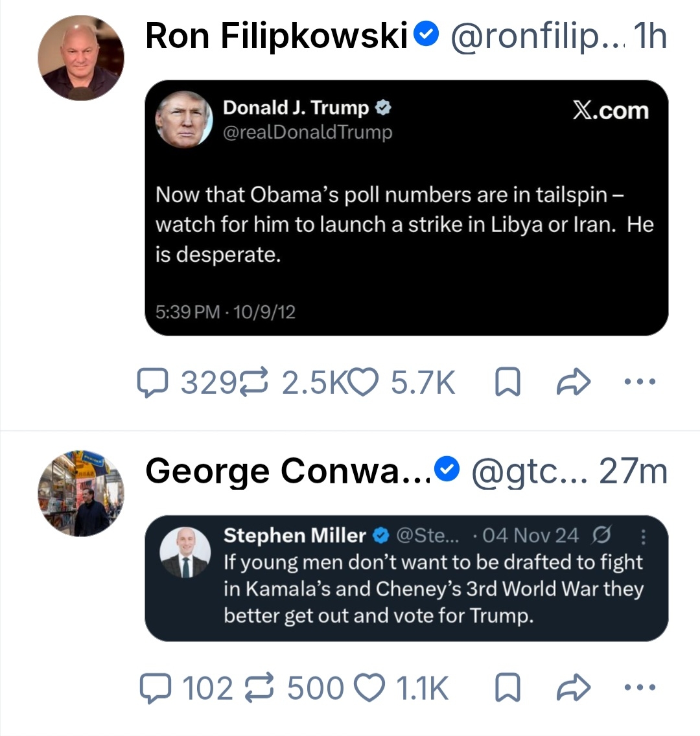Viewport: 700px width, 736px height.
Task: Like Ron Filipkowski's post
Action: pos(363,382)
